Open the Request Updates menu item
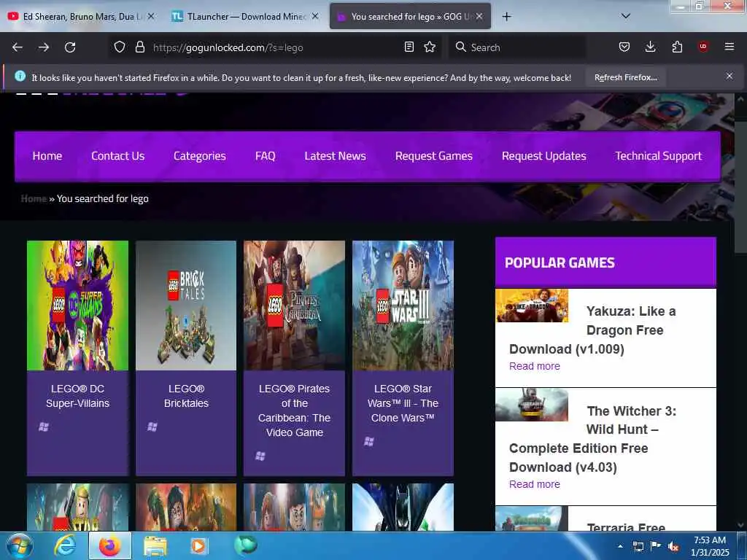 543,156
